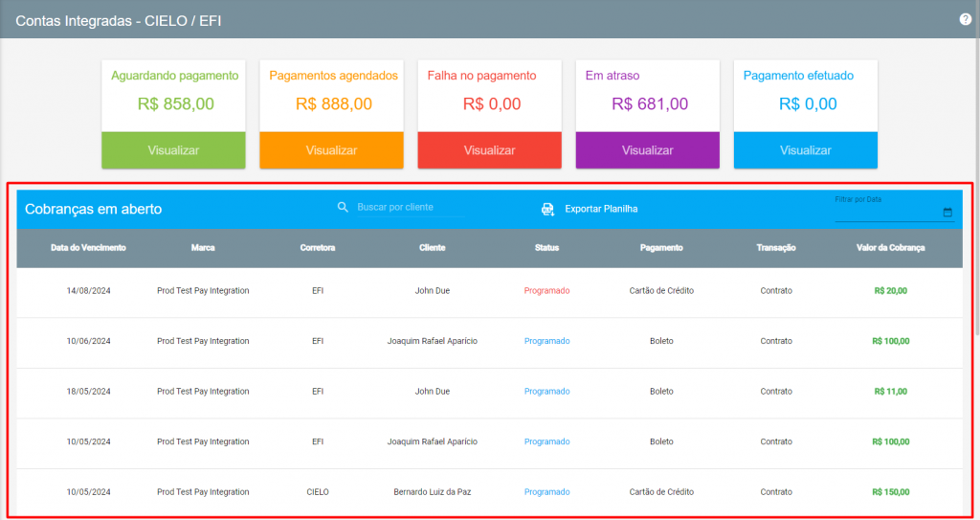Click Cartão de Crédito in John Due row
Screen dimensions: 980x520
click(x=661, y=291)
